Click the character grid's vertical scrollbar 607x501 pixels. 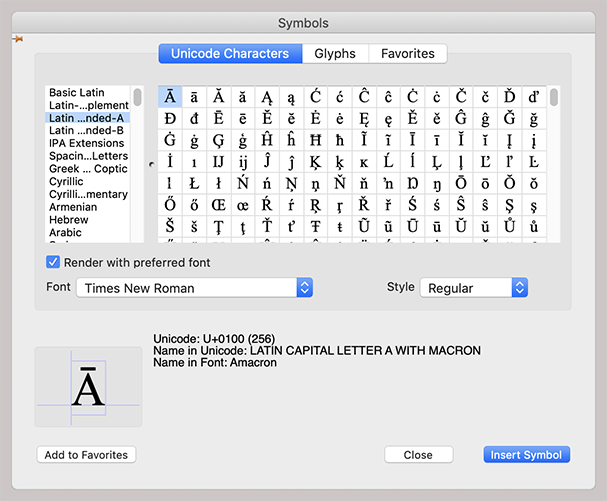pyautogui.click(x=554, y=100)
